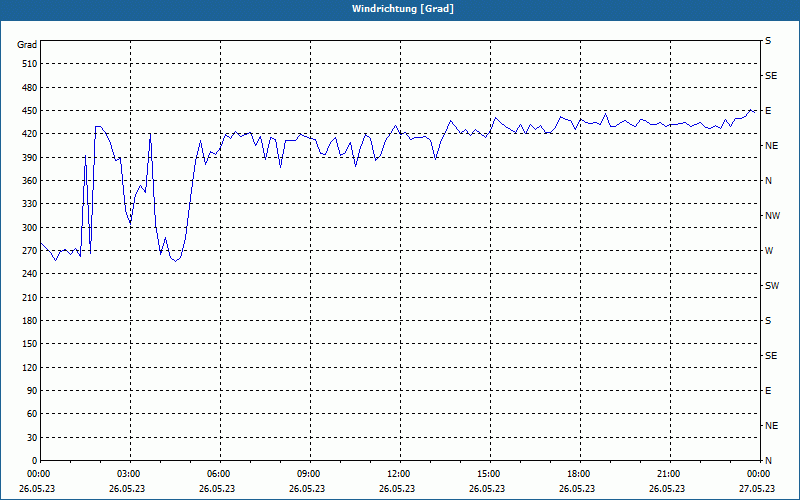Click the E compass label at 90 level

pyautogui.click(x=768, y=391)
